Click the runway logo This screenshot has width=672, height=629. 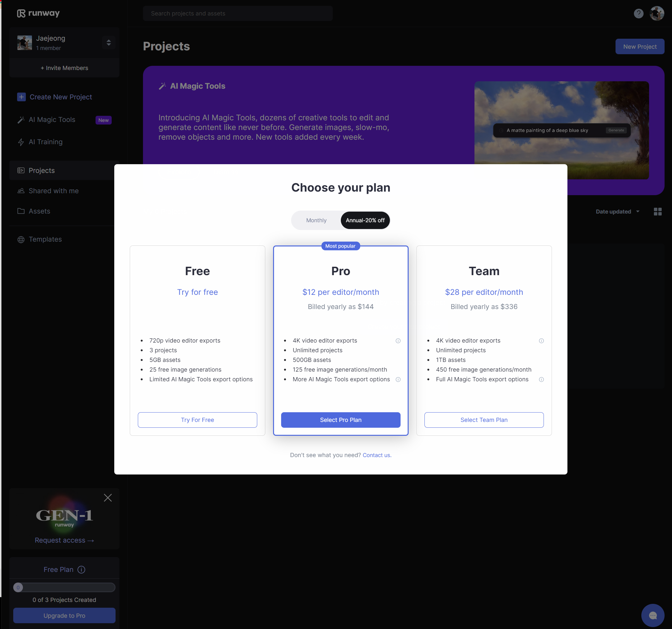click(38, 13)
